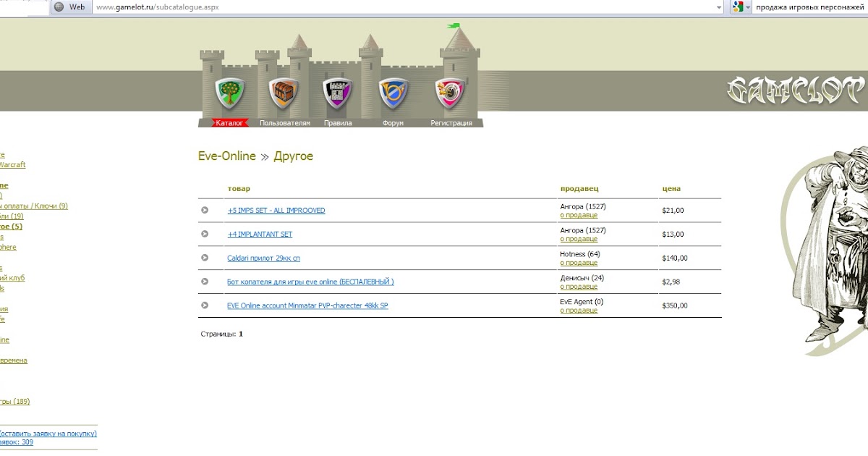This screenshot has width=868, height=456.
Task: Click the arrow bullet beside Caldari прилот
Action: 205,258
